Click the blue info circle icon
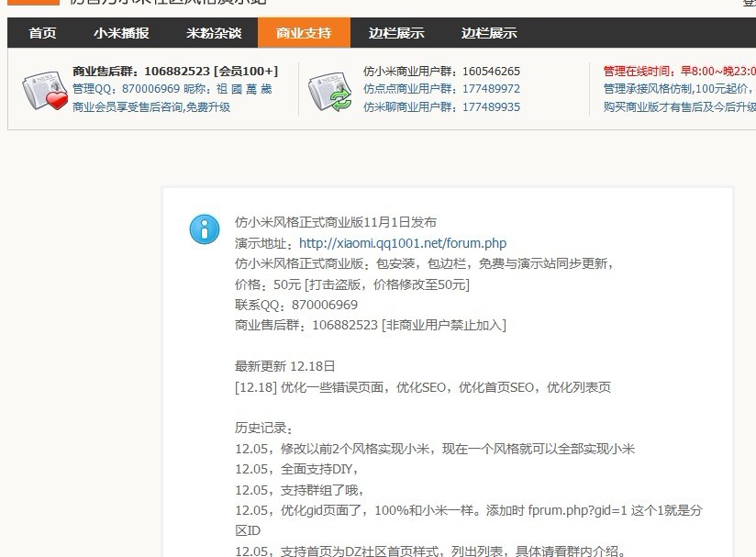This screenshot has height=557, width=756. click(205, 229)
